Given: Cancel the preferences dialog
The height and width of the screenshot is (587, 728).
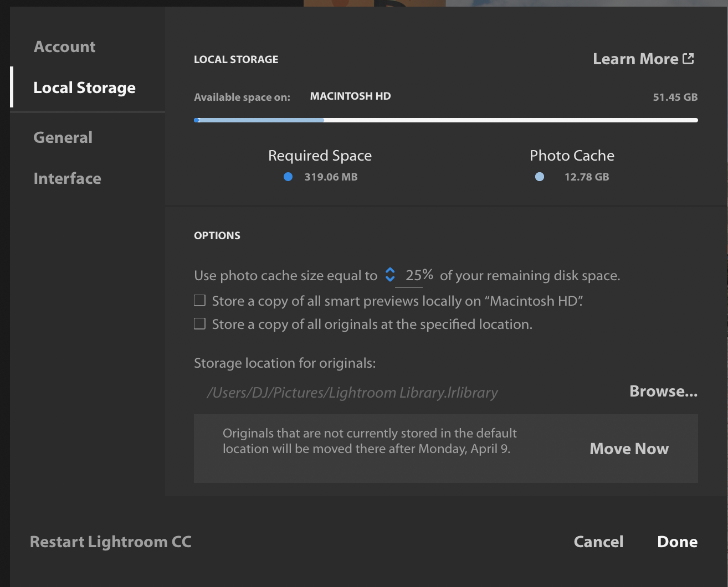Looking at the screenshot, I should 598,542.
